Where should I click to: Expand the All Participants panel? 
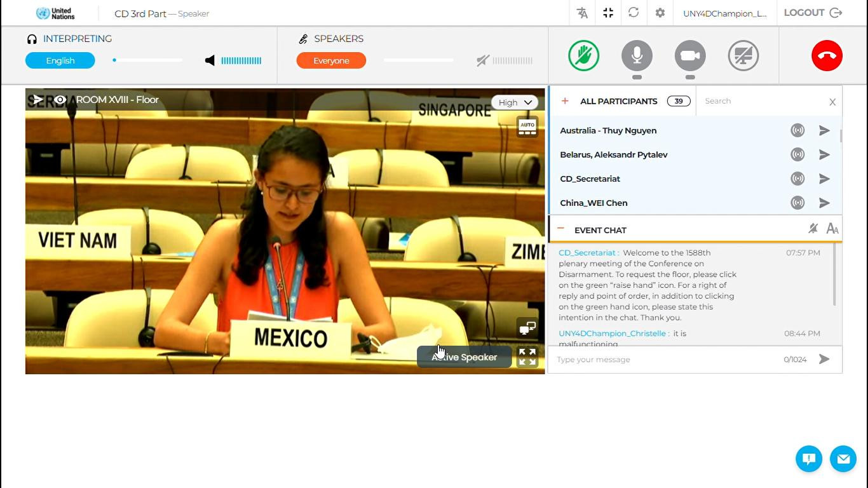(x=564, y=101)
